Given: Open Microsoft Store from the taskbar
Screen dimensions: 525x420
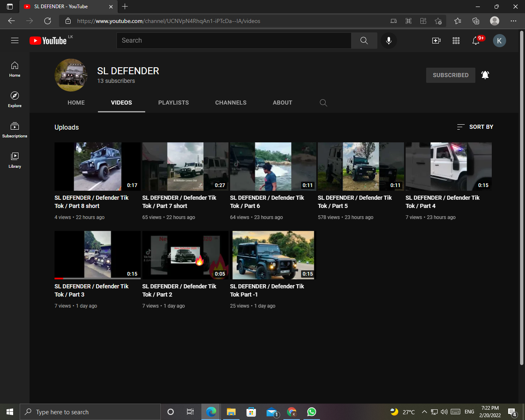Looking at the screenshot, I should point(251,412).
